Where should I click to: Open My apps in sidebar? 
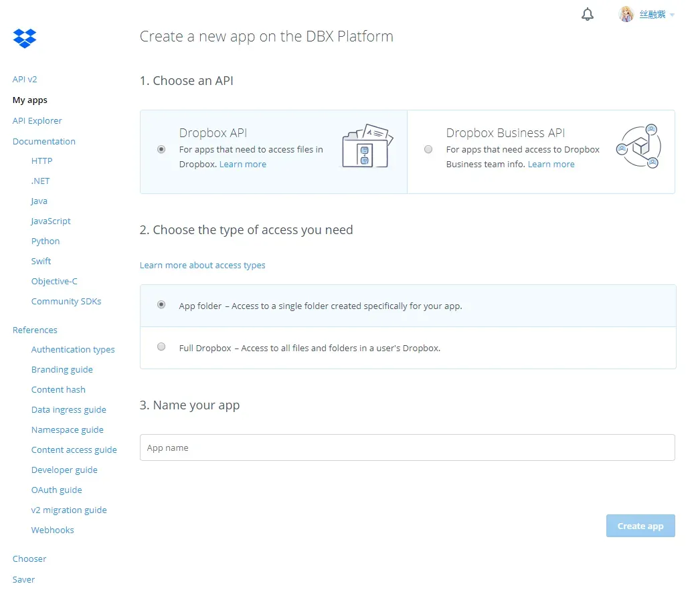coord(30,100)
